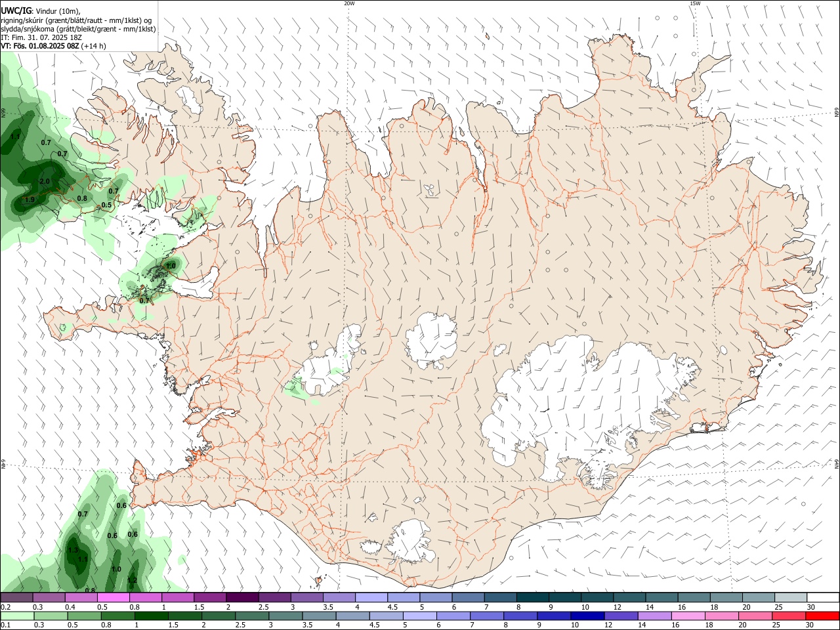Select the darkest green 1–1.5 rain swatch
Screen dimensions: 840x630
point(150,616)
